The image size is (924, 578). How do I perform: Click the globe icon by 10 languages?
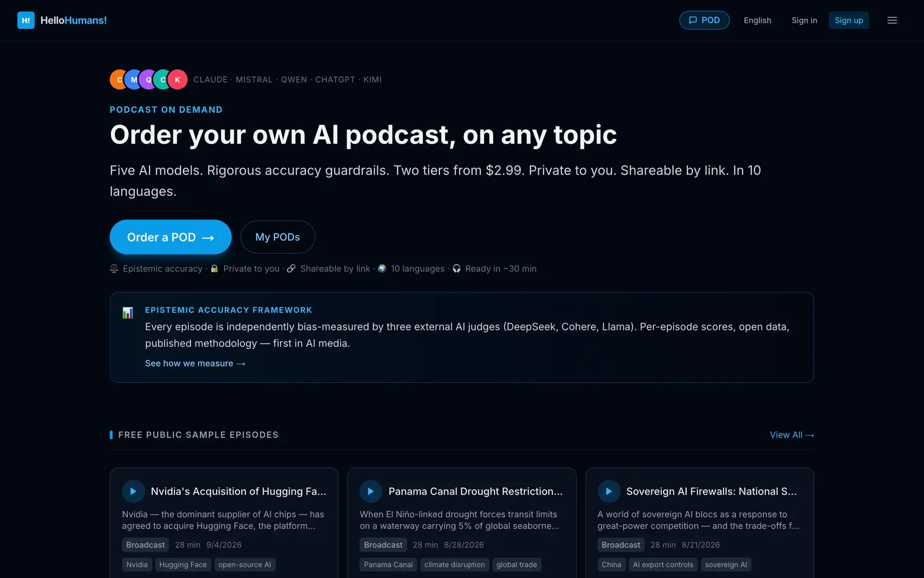(x=382, y=269)
